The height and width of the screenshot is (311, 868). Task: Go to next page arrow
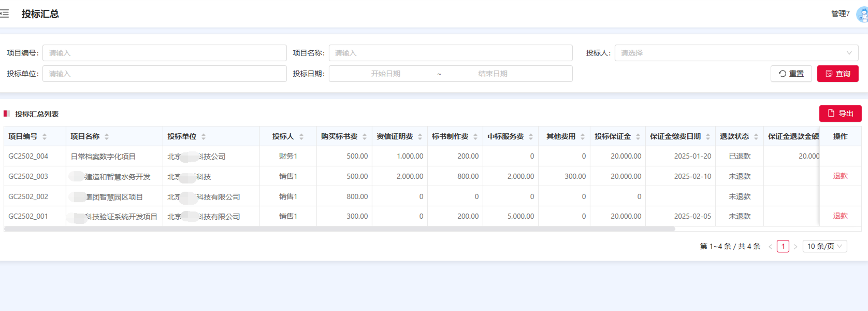[x=795, y=247]
